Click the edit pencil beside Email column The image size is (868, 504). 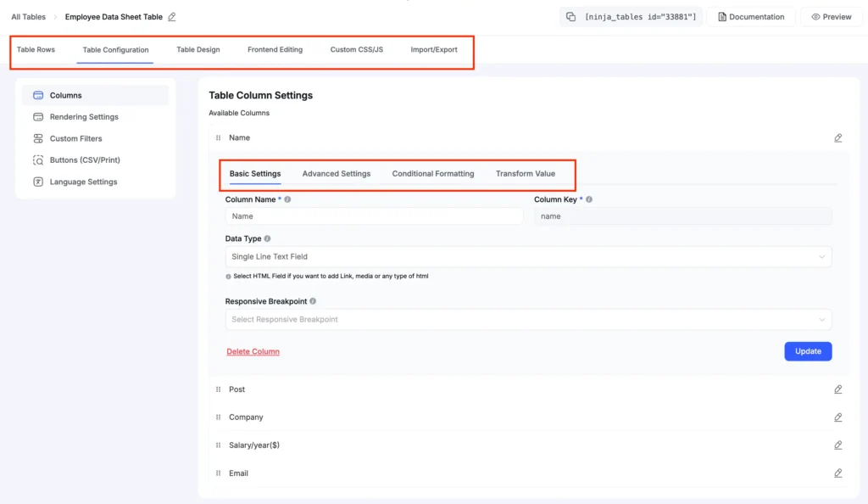pyautogui.click(x=837, y=473)
